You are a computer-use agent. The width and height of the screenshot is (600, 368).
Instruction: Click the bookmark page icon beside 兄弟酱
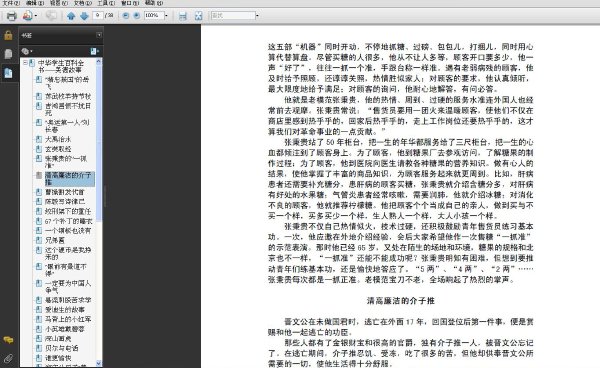tap(39, 240)
